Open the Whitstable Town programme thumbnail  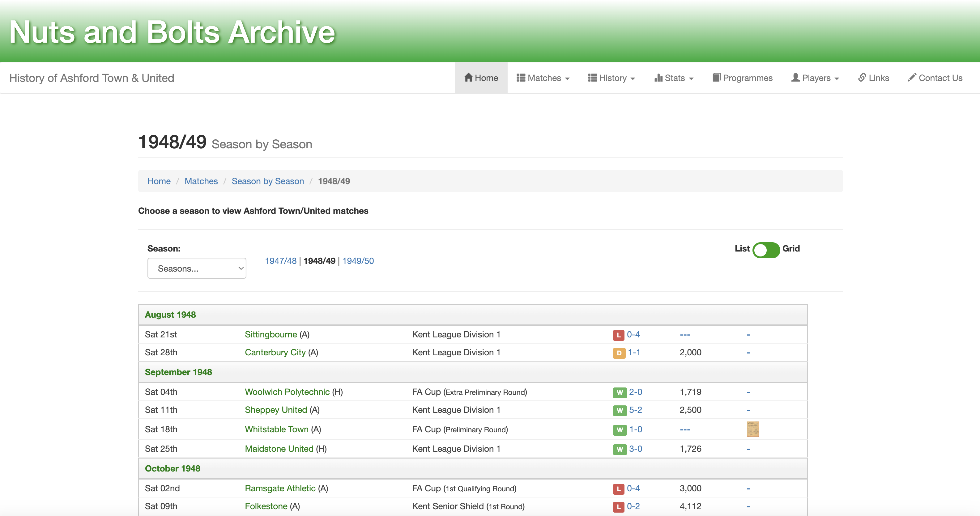752,429
